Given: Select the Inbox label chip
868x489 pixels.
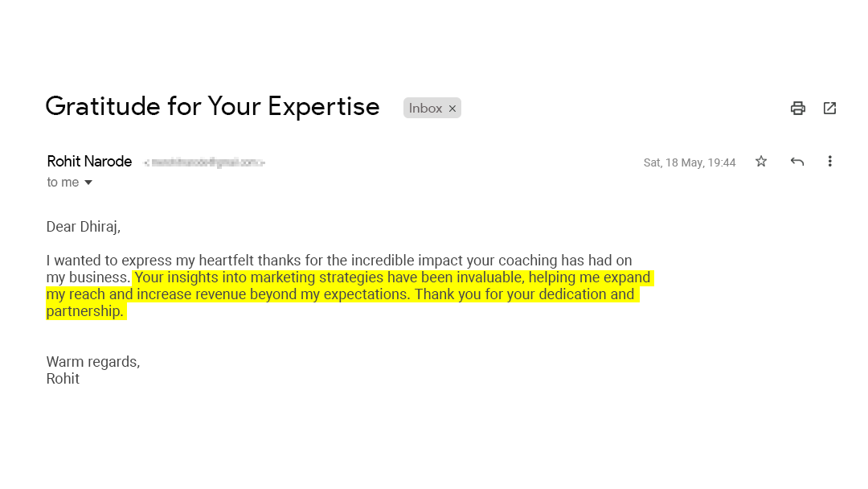Looking at the screenshot, I should click(425, 108).
